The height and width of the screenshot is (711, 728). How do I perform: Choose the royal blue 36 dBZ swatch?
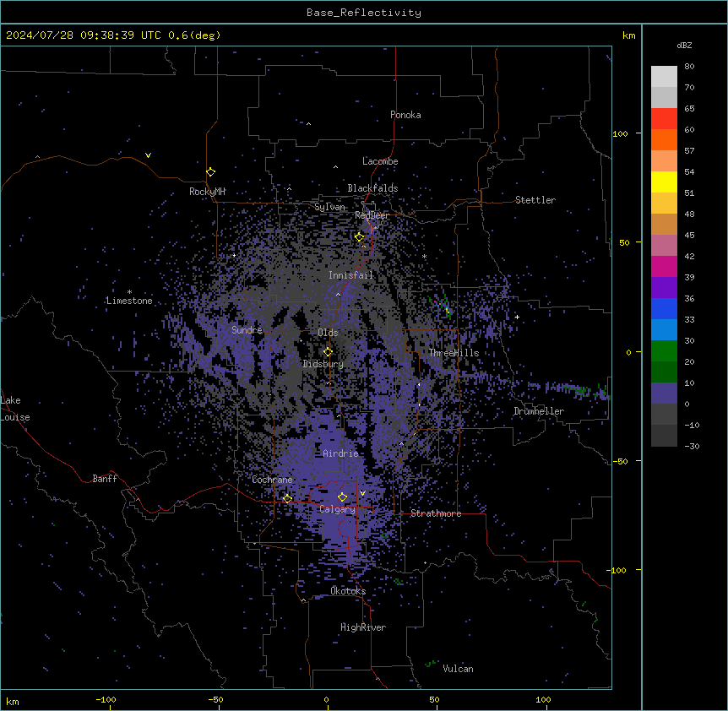(x=664, y=308)
